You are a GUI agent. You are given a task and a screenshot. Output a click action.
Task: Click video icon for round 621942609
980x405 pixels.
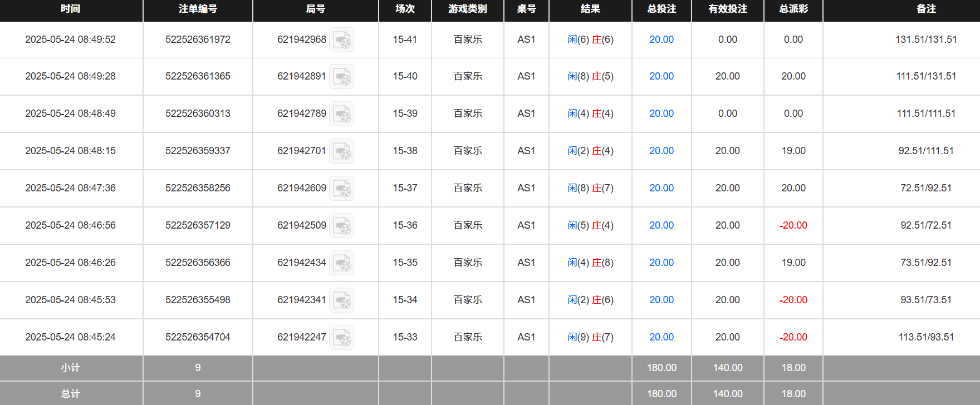tap(341, 189)
